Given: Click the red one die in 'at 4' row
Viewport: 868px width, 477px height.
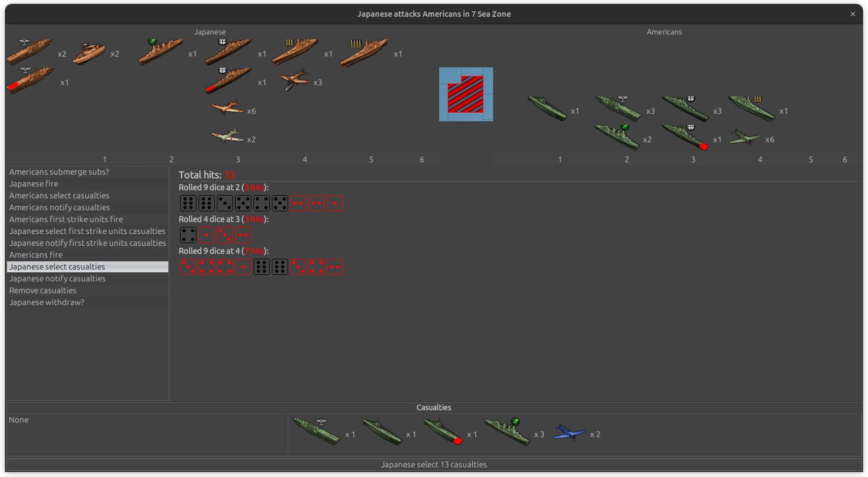Looking at the screenshot, I should coord(243,267).
